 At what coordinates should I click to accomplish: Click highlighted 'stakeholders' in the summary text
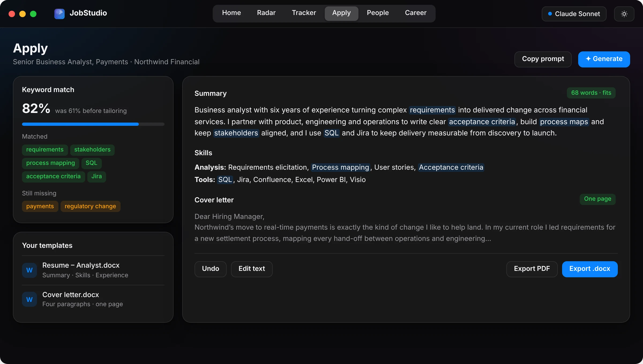(236, 133)
